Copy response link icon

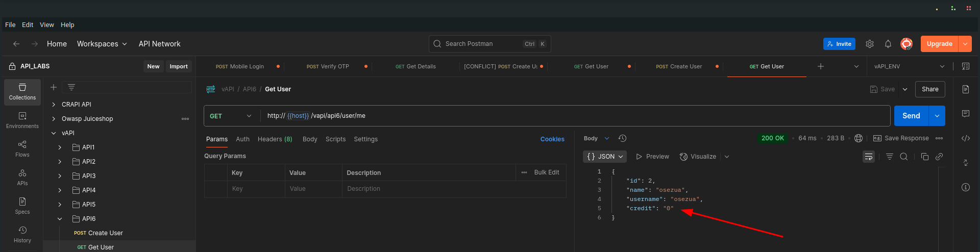point(939,157)
